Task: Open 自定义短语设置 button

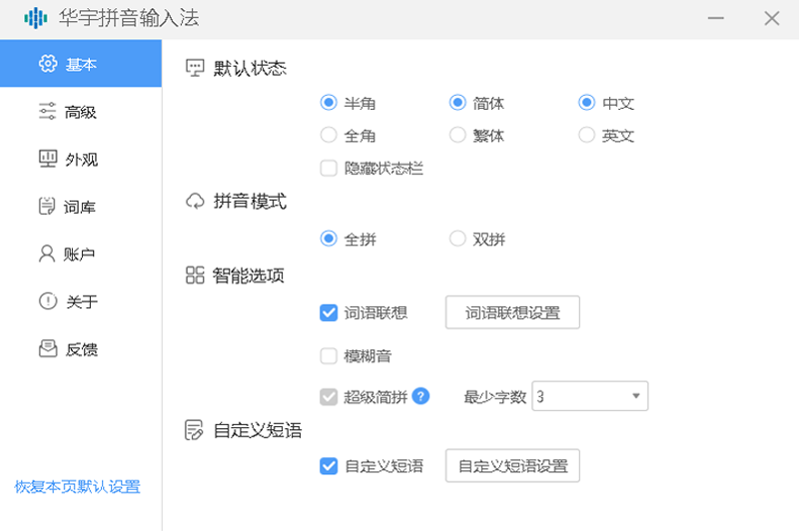Action: click(x=512, y=466)
